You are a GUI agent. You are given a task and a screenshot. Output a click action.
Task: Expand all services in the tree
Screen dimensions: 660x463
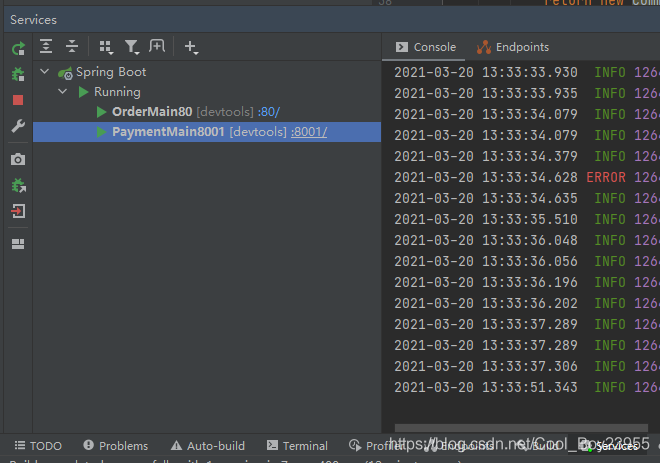[46, 46]
